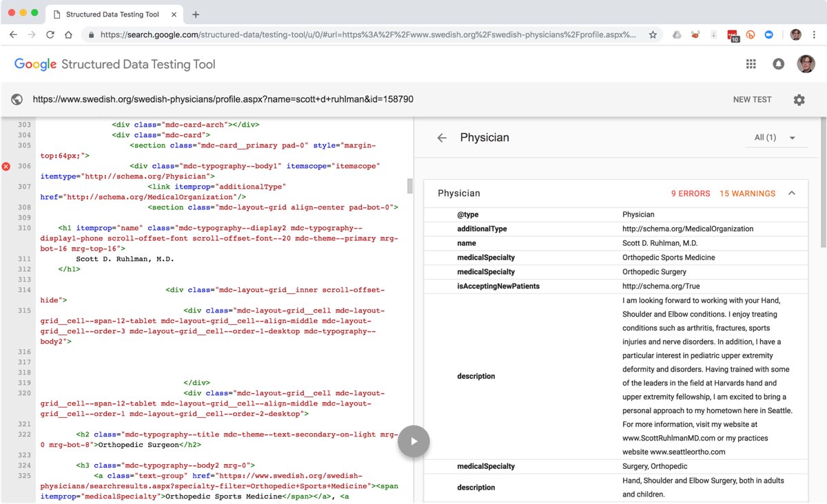Filter by 15 WARNINGS
The width and height of the screenshot is (827, 504).
pos(748,193)
